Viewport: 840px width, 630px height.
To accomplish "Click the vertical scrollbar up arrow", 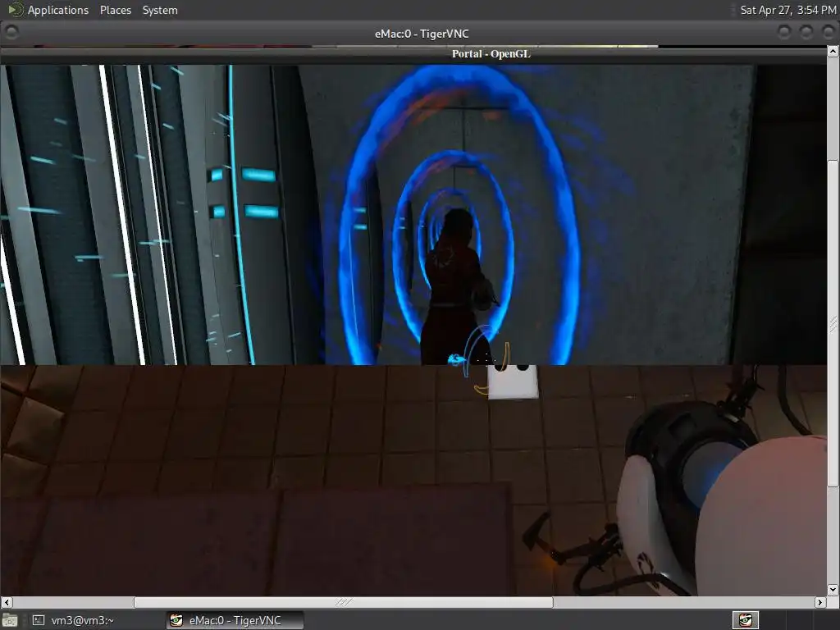I will coord(833,52).
